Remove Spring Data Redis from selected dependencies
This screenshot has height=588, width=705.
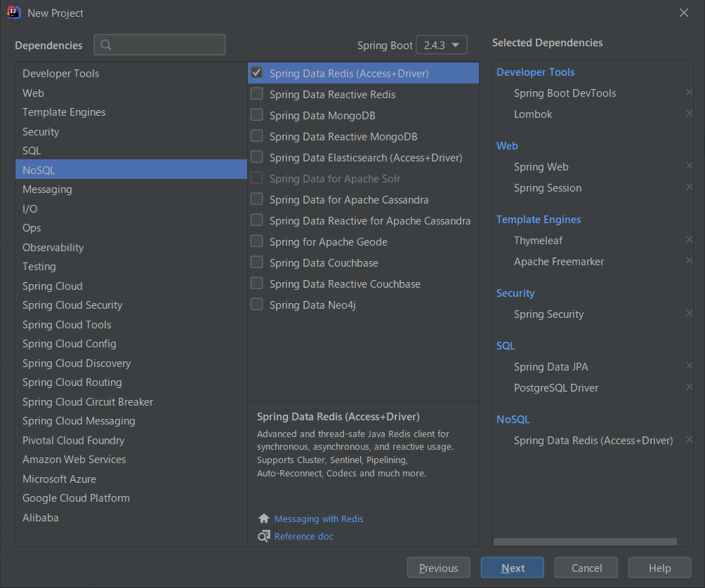689,439
